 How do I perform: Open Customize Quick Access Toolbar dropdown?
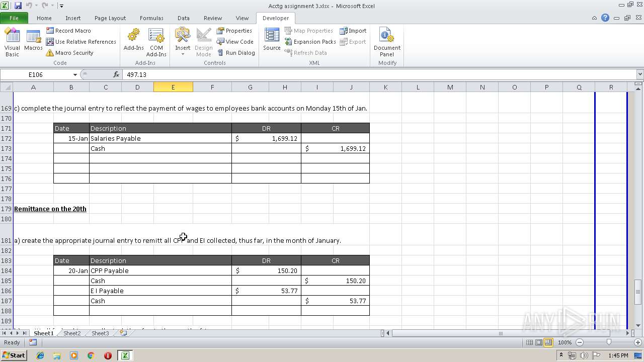tap(61, 6)
